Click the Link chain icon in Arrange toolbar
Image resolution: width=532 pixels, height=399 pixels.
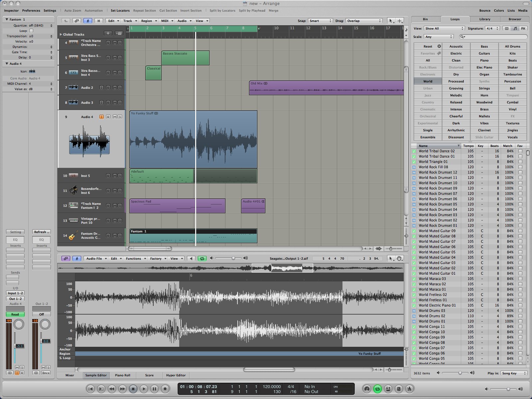coord(77,21)
